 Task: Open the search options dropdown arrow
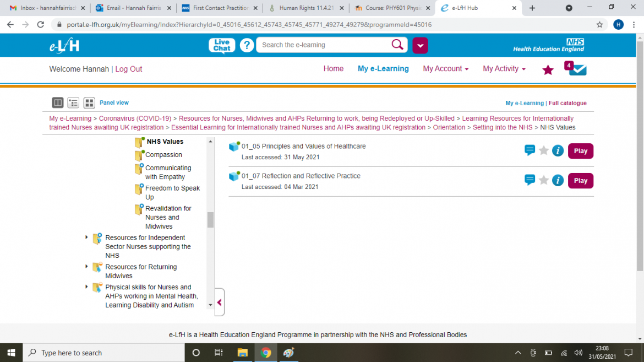(420, 45)
